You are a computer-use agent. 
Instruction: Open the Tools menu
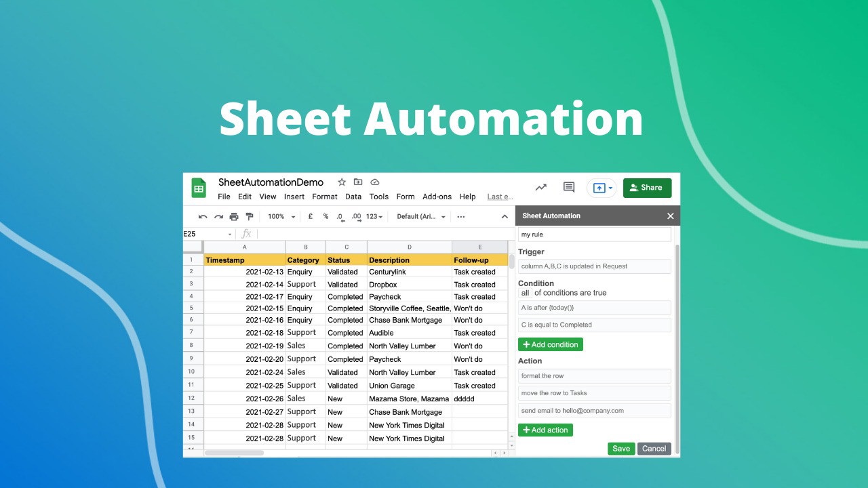click(x=379, y=197)
